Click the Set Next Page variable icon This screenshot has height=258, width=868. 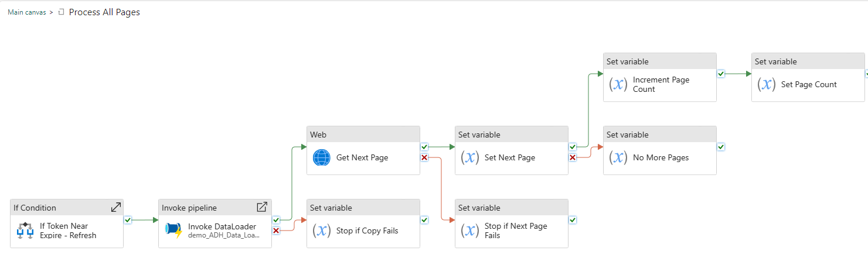click(470, 157)
